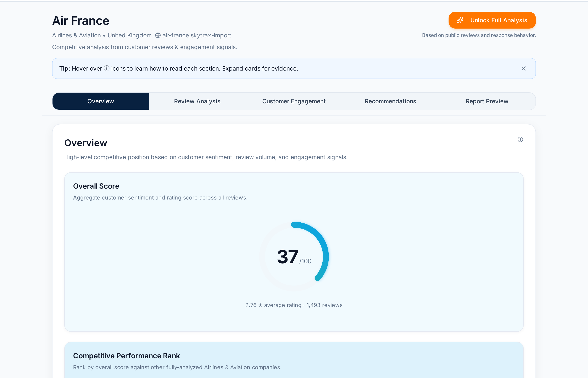Switch to the Review Analysis tab
588x378 pixels.
(x=197, y=101)
